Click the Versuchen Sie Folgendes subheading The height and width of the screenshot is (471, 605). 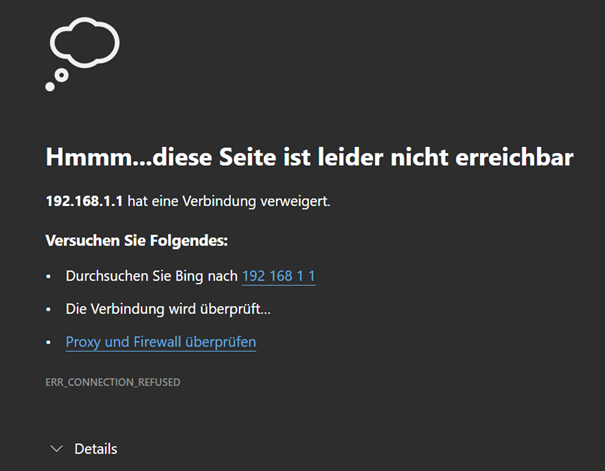click(136, 241)
